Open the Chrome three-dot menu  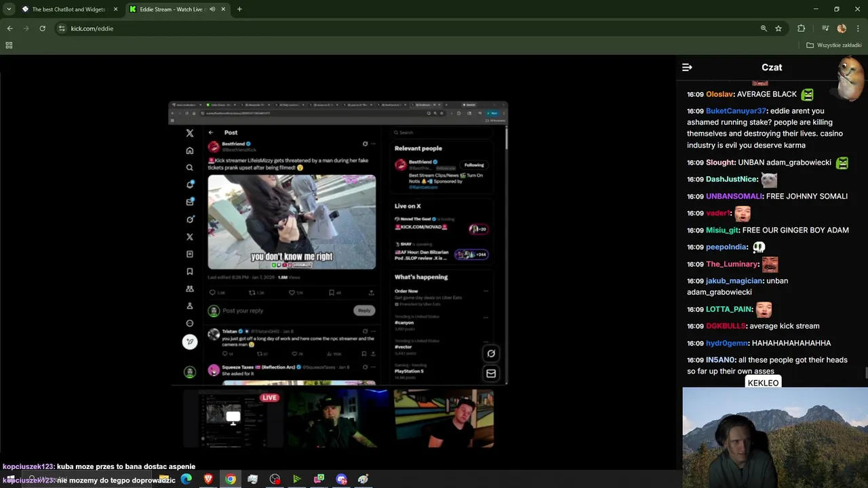point(859,28)
